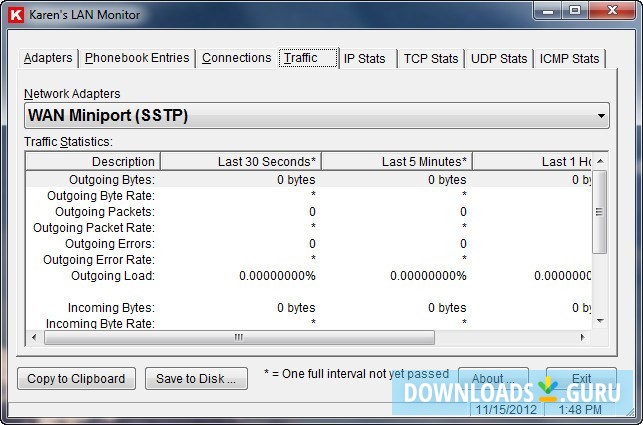
Task: Click the vertical scrollbar thumb
Action: [x=600, y=212]
